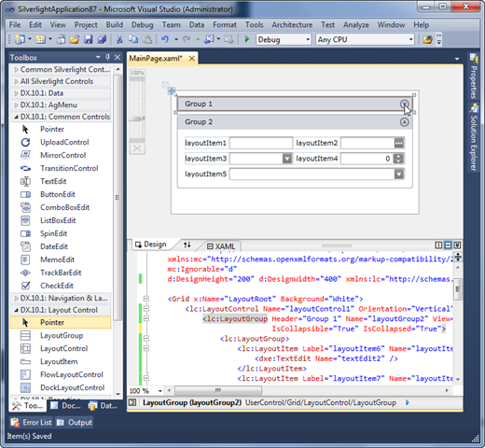Select TrackBarEdit toolbox item
The image size is (485, 448).
tap(61, 273)
